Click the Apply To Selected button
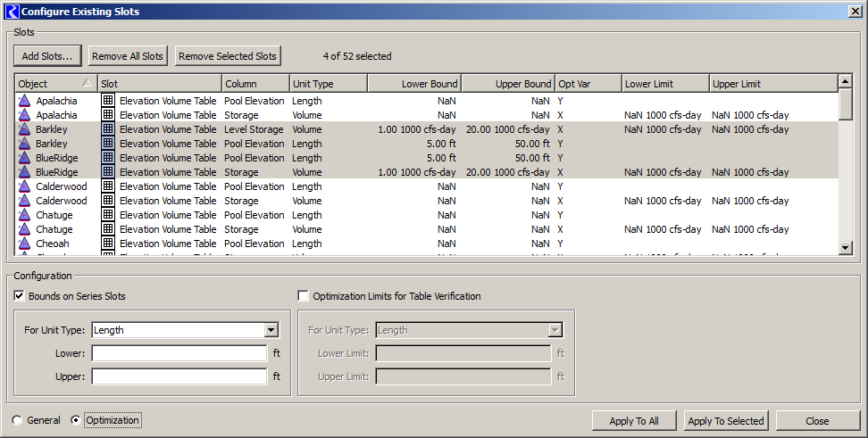This screenshot has height=438, width=868. (x=726, y=421)
